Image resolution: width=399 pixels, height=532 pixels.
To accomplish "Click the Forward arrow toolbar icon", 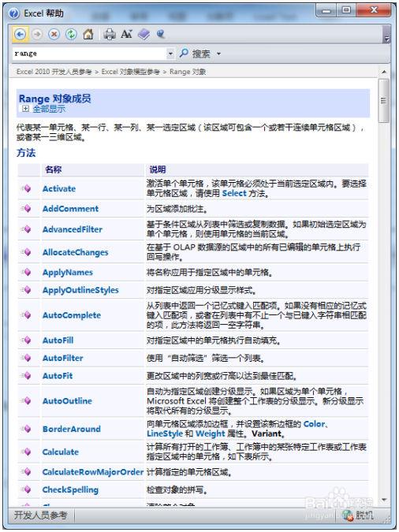I will pos(37,34).
